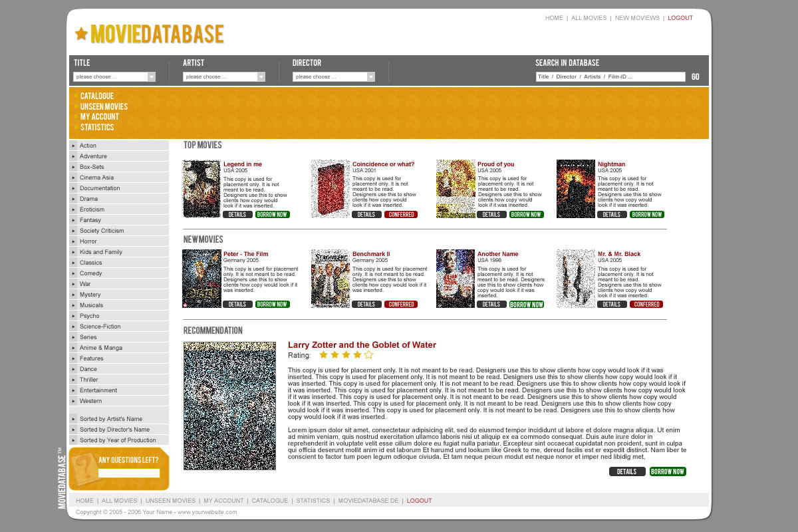This screenshot has width=798, height=532.
Task: Borrow Larry Zotter recommendation now
Action: [x=668, y=471]
